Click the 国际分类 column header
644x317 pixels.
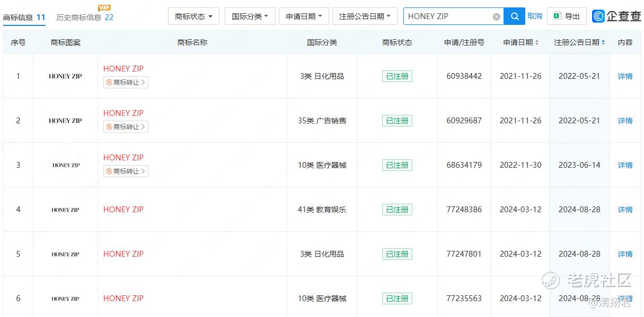(x=322, y=42)
